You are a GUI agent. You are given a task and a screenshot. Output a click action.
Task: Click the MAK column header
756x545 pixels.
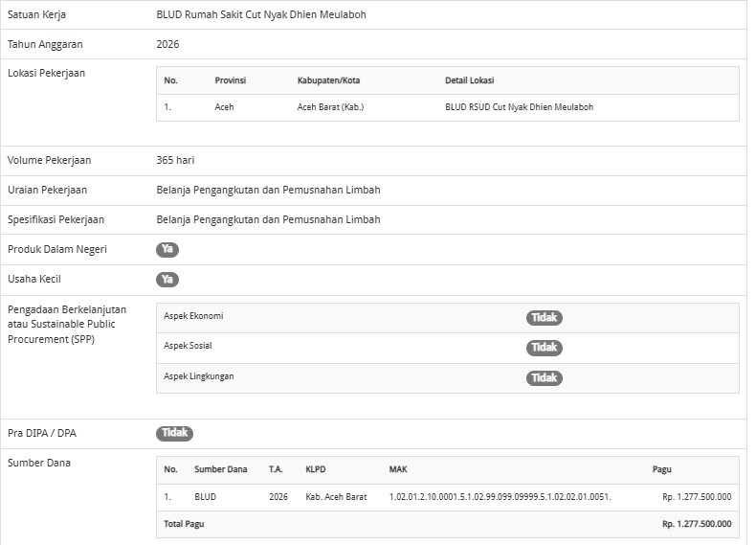coord(398,469)
